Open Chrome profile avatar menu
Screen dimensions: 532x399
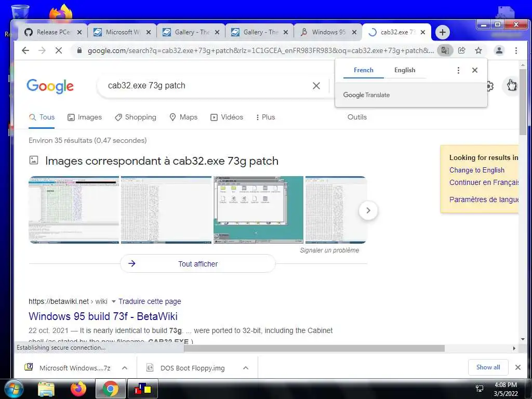pyautogui.click(x=499, y=50)
